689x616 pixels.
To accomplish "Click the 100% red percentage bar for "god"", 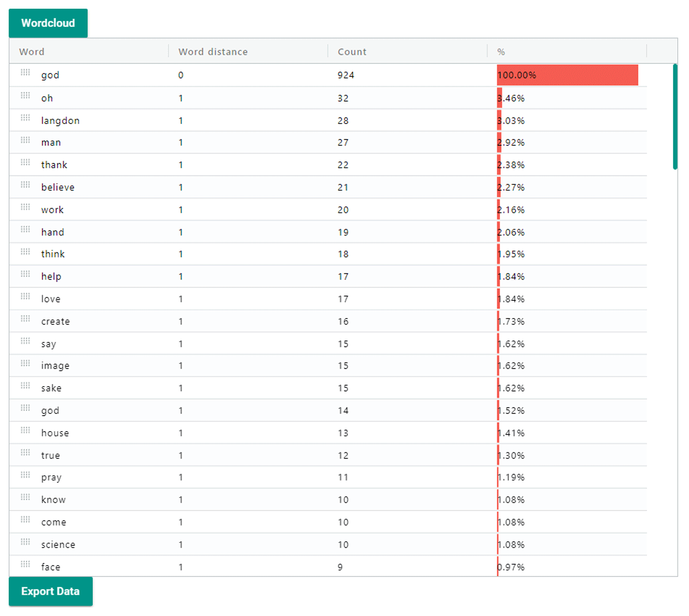I will tap(567, 75).
